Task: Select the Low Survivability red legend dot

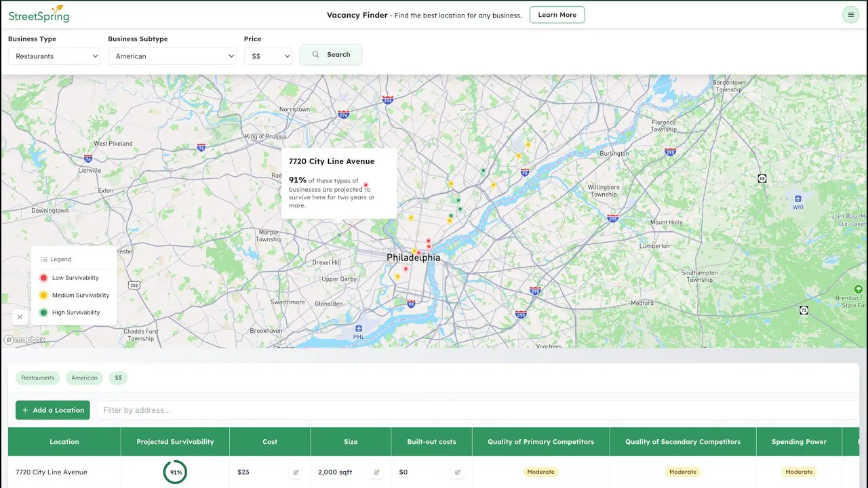Action: (x=43, y=278)
